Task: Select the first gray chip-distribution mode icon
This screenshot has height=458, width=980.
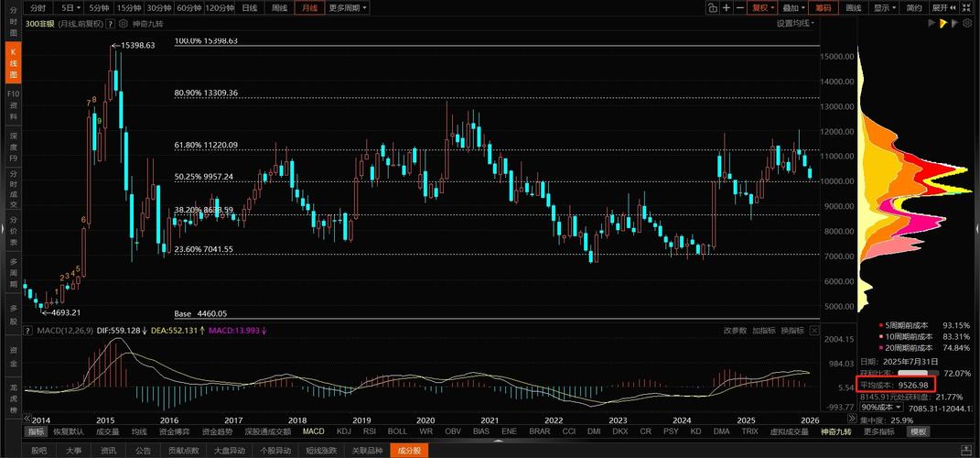Action: (x=933, y=23)
